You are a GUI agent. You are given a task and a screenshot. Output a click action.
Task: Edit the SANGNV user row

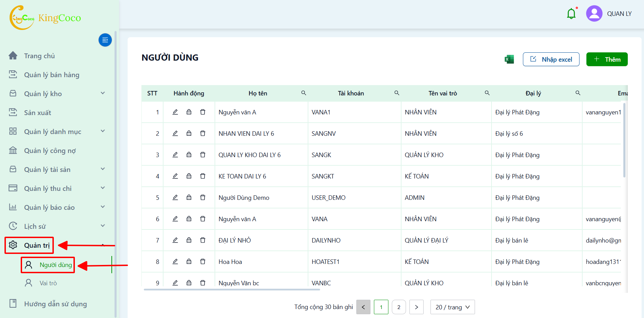[175, 133]
